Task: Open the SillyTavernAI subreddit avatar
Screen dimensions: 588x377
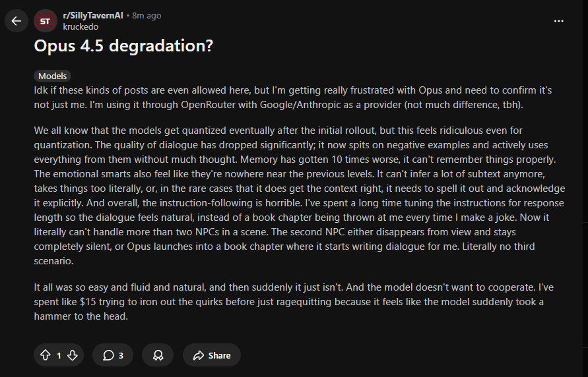Action: (46, 21)
